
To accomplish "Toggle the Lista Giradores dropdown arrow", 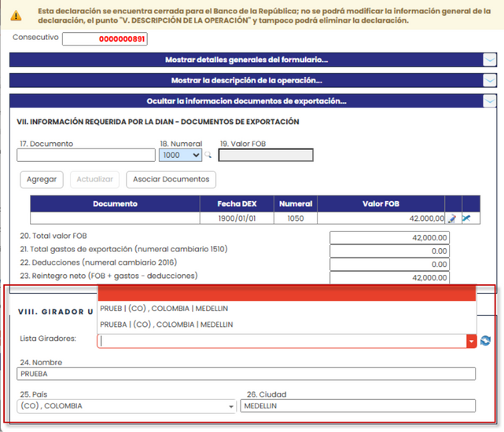I will [x=471, y=341].
